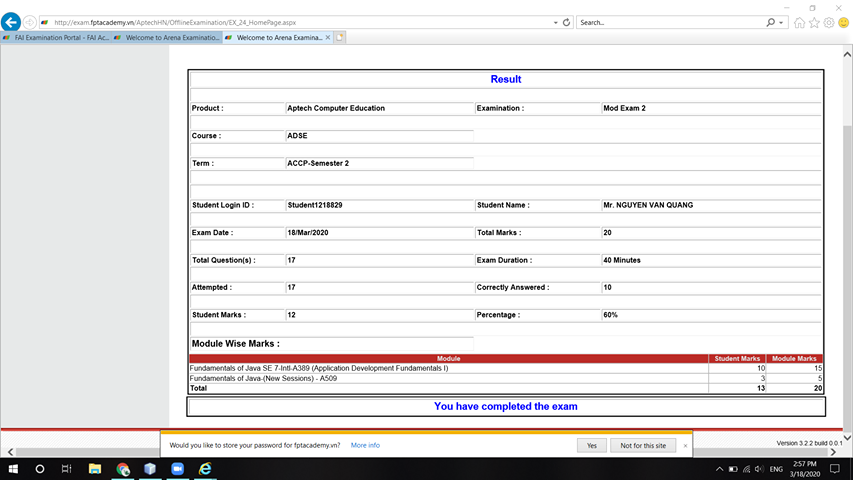The image size is (853, 480).
Task: Click the vertical scrollbar up arrow
Action: 847,54
